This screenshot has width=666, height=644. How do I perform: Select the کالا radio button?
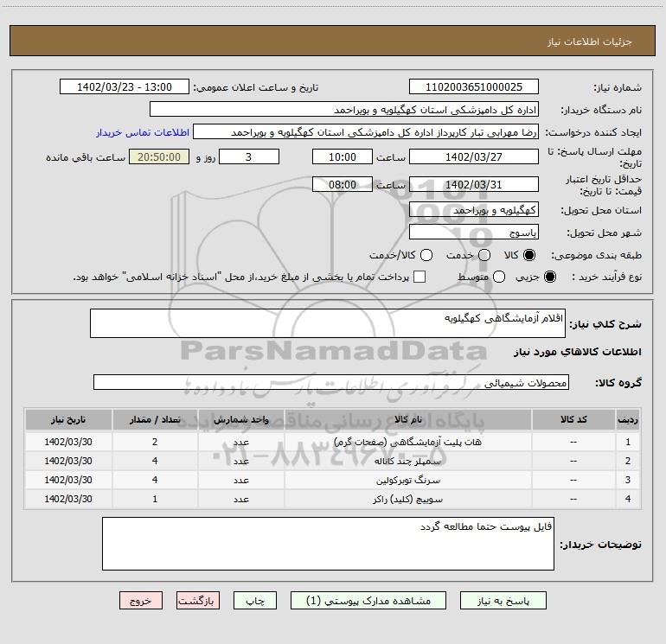click(x=529, y=255)
